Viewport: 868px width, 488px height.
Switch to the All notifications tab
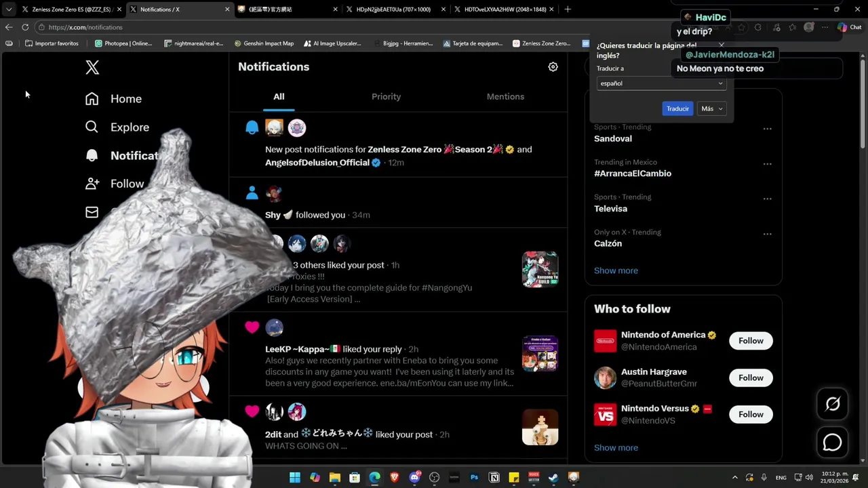279,96
